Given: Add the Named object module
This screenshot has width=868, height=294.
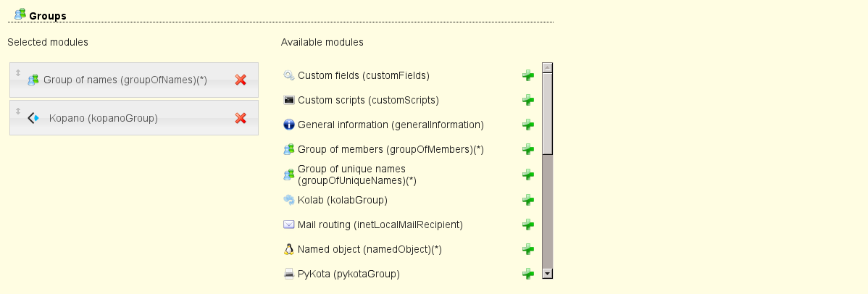Looking at the screenshot, I should 528,249.
